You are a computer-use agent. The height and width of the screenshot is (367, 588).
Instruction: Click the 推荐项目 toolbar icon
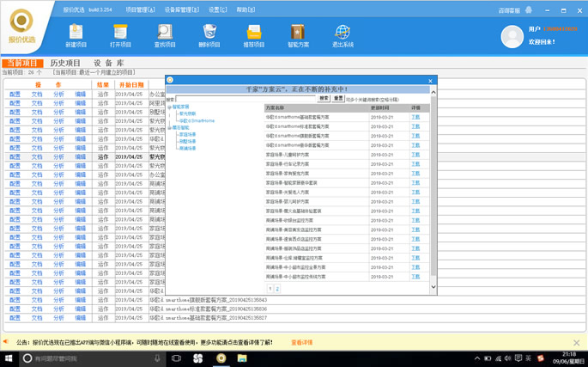coord(254,34)
